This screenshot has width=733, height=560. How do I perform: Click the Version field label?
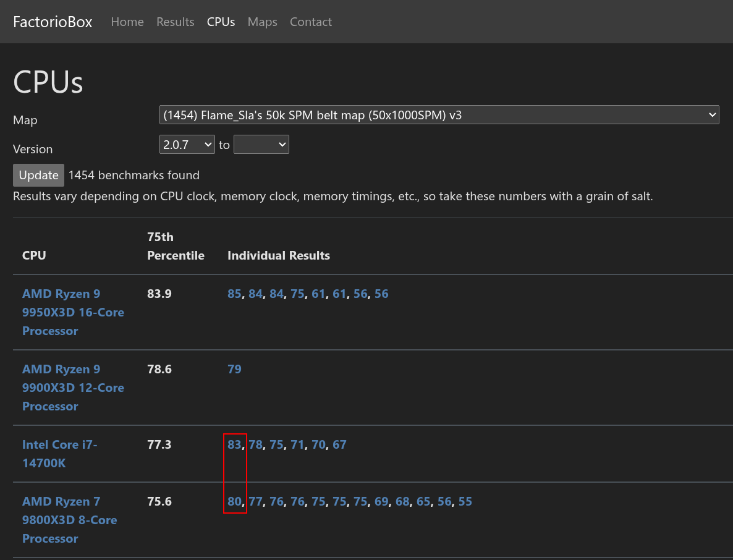(x=33, y=149)
